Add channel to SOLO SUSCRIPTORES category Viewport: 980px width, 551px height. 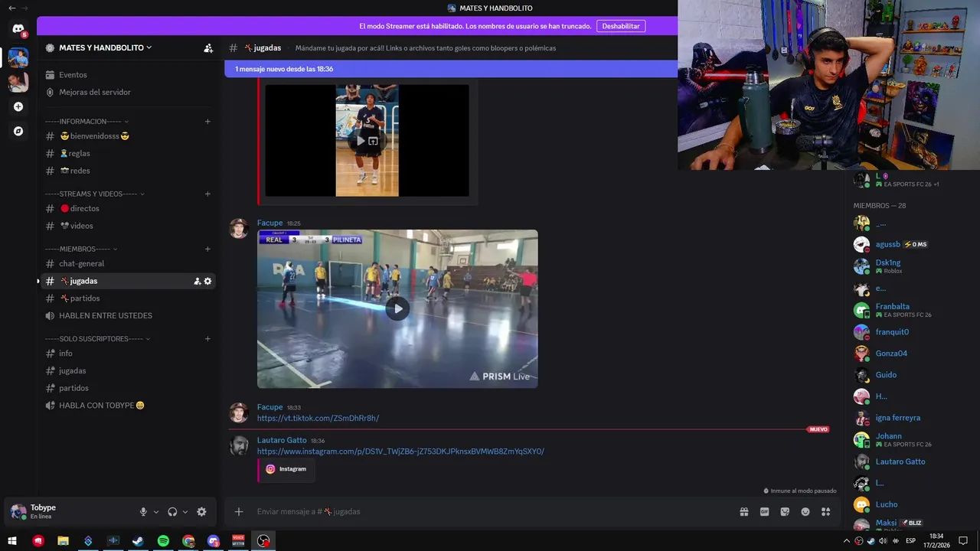207,338
